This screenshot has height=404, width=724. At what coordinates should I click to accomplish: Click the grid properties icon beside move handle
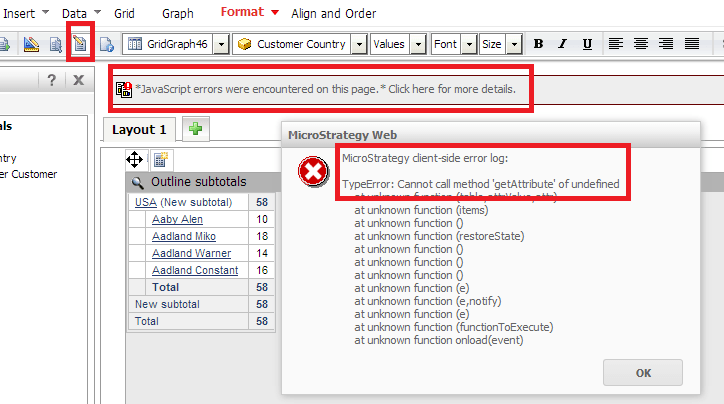(x=161, y=160)
